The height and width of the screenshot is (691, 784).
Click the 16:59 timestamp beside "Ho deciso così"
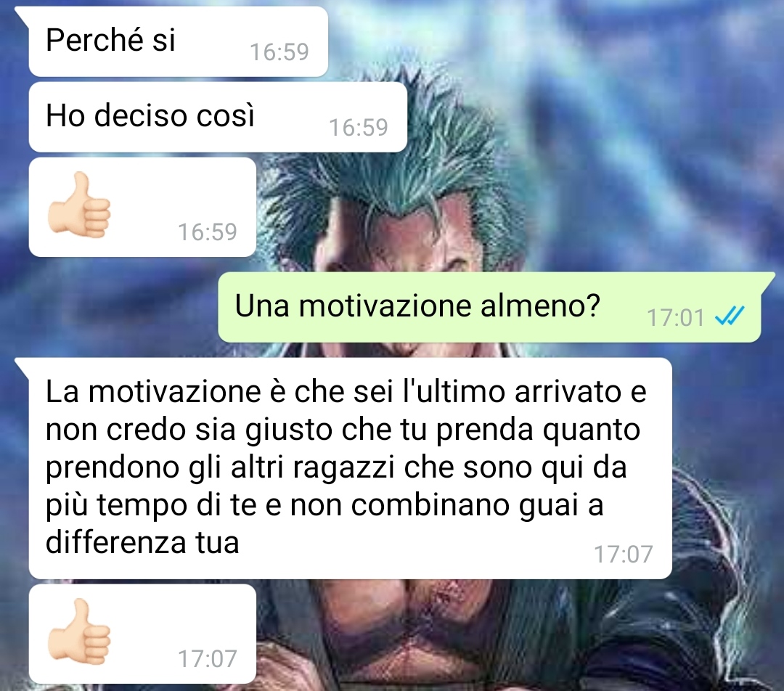(359, 128)
